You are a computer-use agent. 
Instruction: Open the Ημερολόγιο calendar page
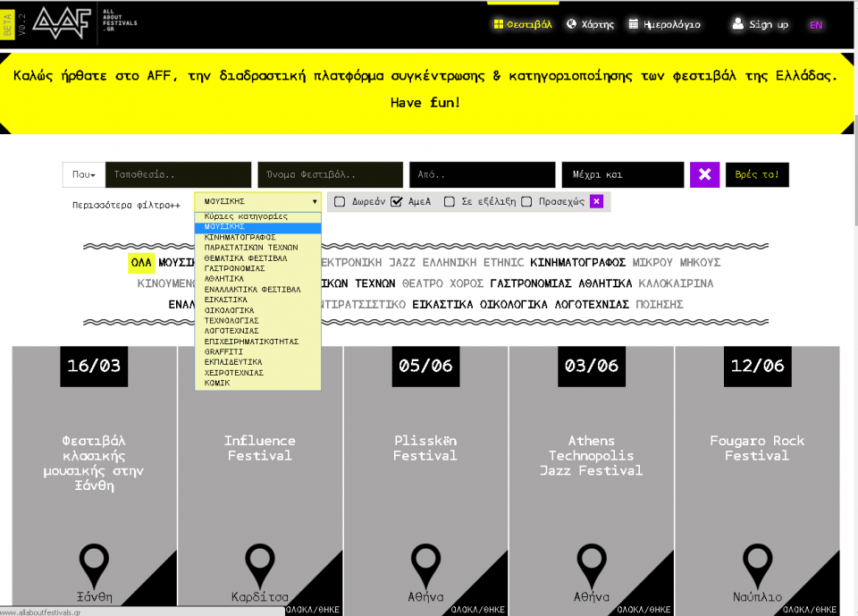pos(664,24)
